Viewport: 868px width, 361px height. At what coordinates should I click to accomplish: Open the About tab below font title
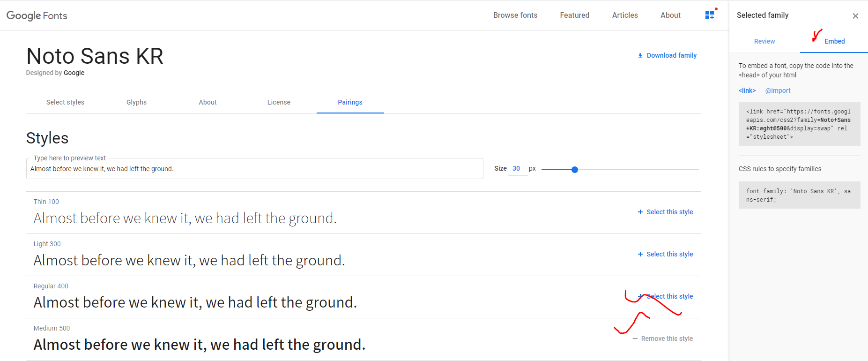(x=208, y=102)
